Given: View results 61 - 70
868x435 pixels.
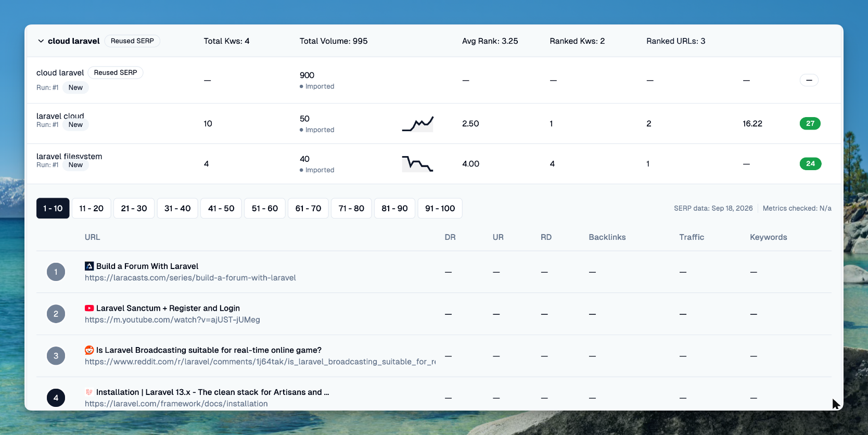Looking at the screenshot, I should pos(309,208).
